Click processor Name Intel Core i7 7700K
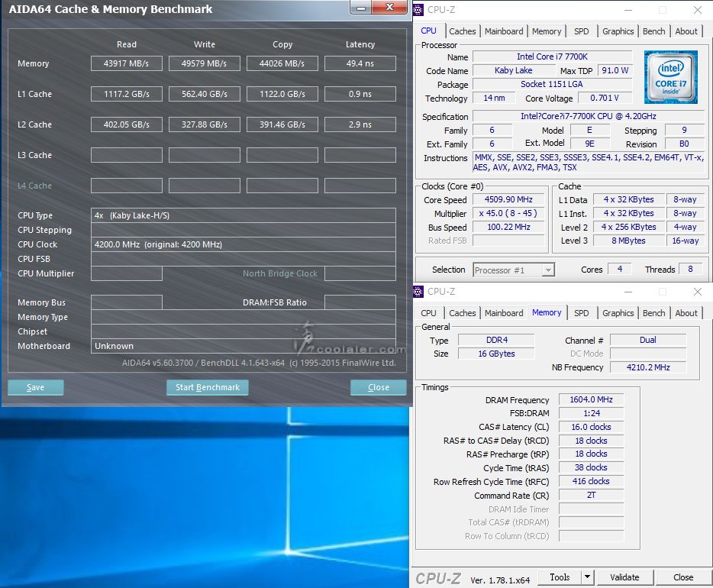 pos(552,57)
